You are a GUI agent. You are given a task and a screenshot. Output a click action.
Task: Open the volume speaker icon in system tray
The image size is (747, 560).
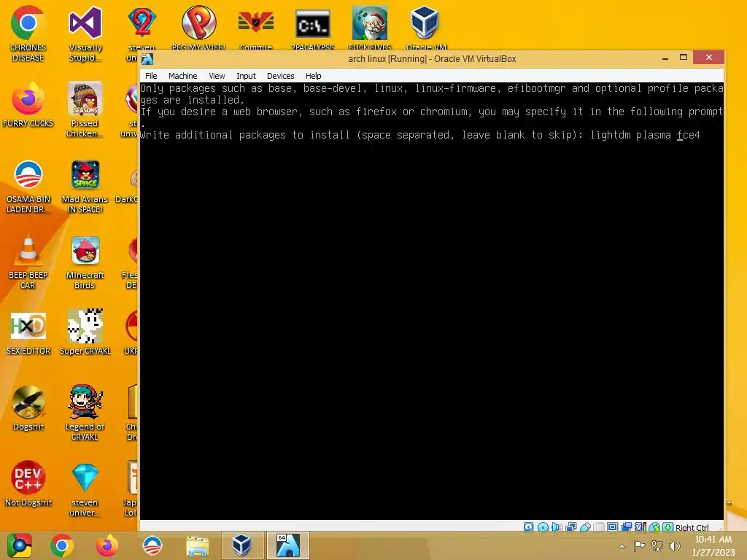[x=674, y=546]
